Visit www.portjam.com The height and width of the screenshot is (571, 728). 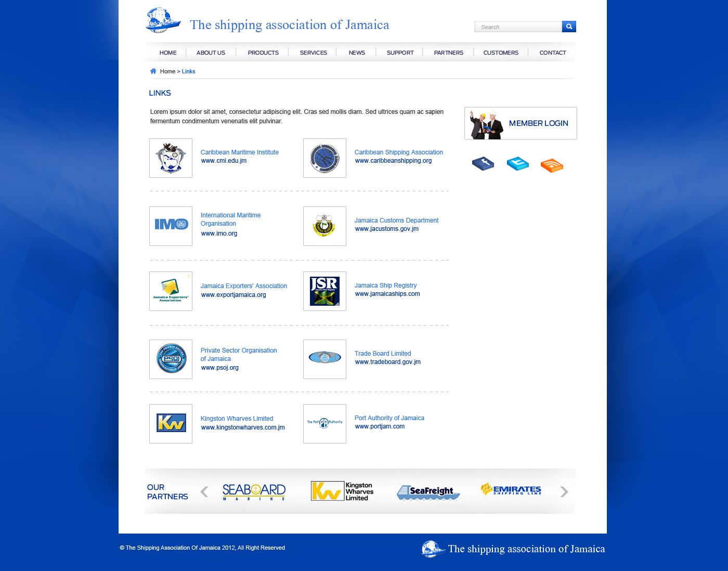click(x=380, y=426)
